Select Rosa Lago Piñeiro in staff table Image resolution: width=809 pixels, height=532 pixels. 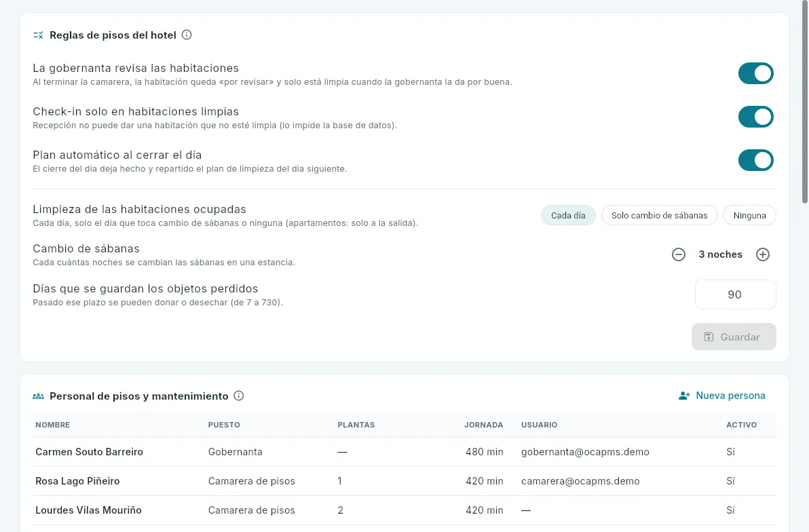[404, 481]
